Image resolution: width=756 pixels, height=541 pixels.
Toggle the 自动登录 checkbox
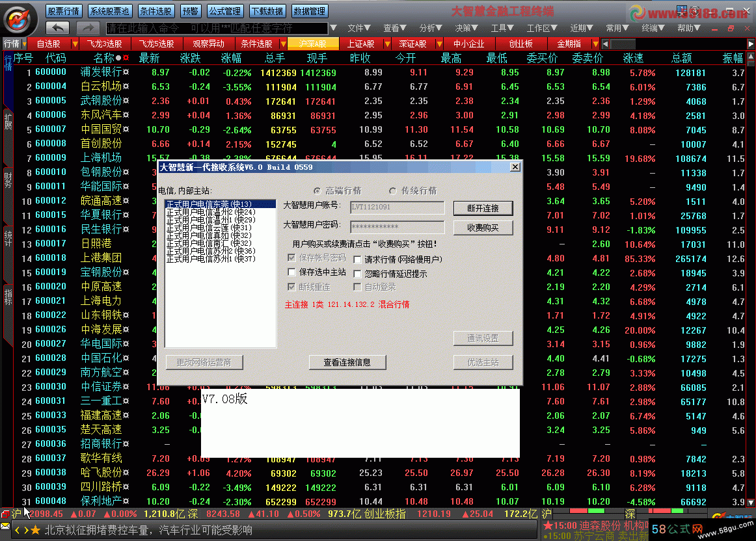[x=357, y=287]
